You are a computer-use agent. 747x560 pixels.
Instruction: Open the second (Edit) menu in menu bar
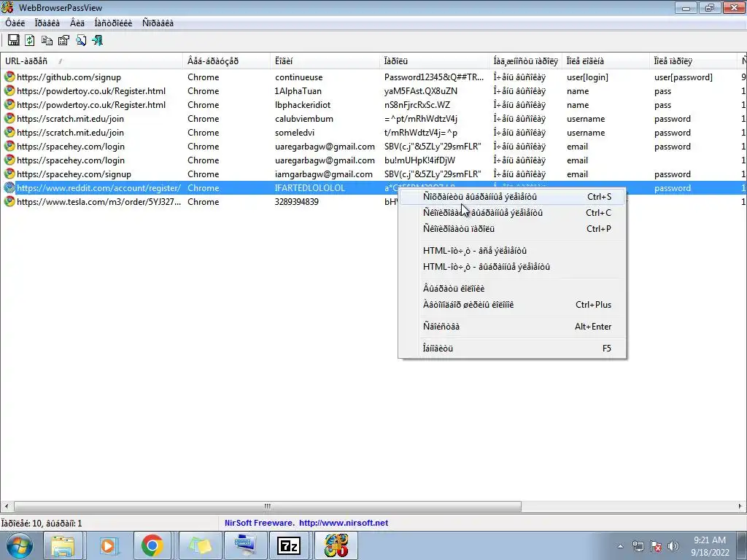[47, 23]
